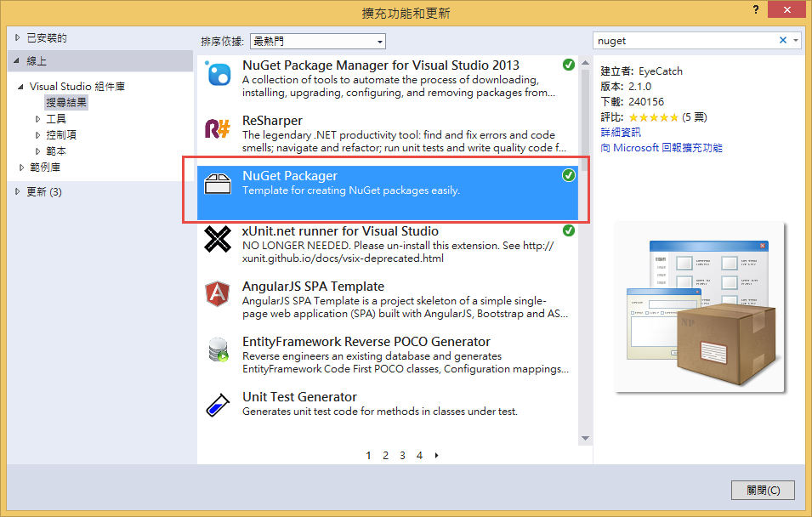This screenshot has width=812, height=517.
Task: Open the search box history dropdown arrow
Action: coord(796,41)
